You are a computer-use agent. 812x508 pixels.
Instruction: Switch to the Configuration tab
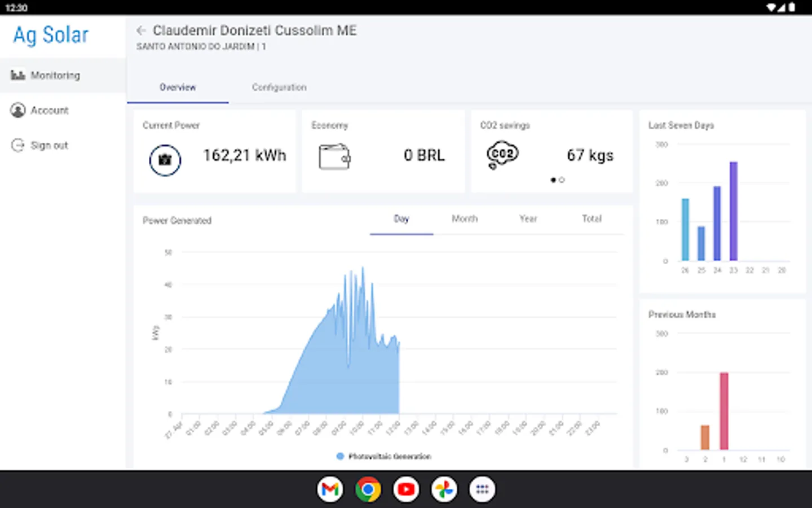(279, 87)
